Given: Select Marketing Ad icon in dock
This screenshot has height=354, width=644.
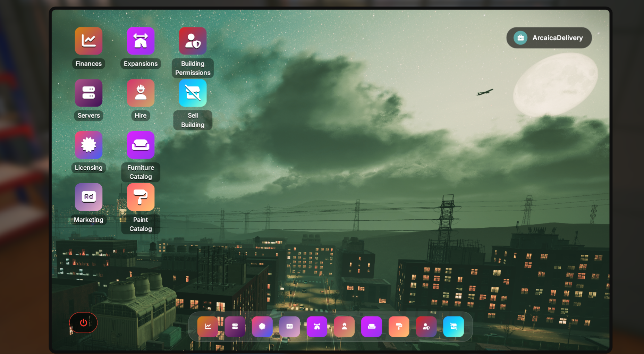Looking at the screenshot, I should tap(289, 327).
